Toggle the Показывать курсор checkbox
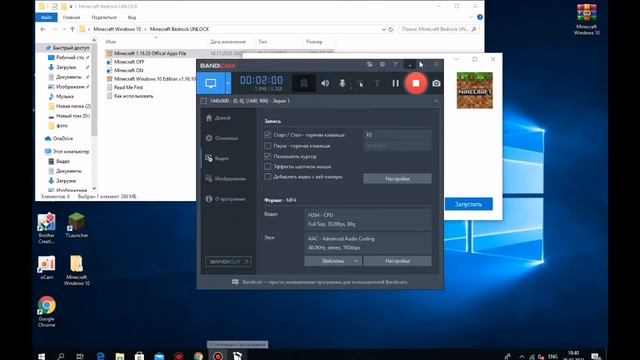Screen dimensions: 640x360 tap(268, 156)
